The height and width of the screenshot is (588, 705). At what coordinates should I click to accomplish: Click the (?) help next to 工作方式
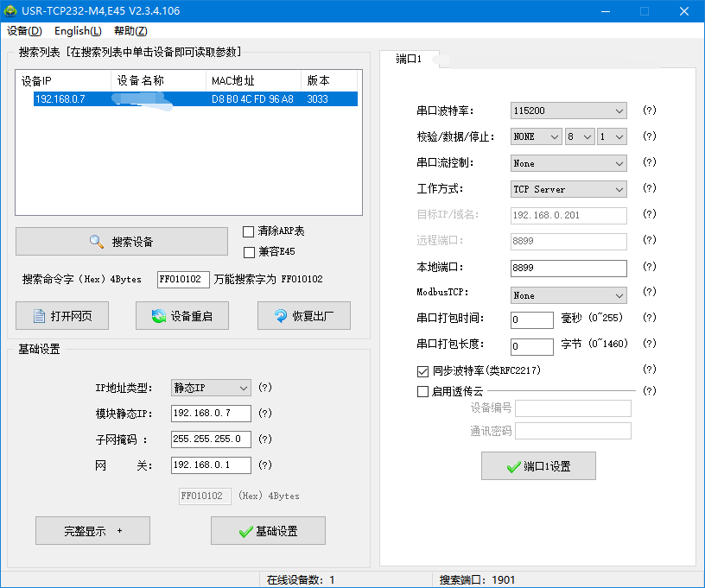point(649,188)
